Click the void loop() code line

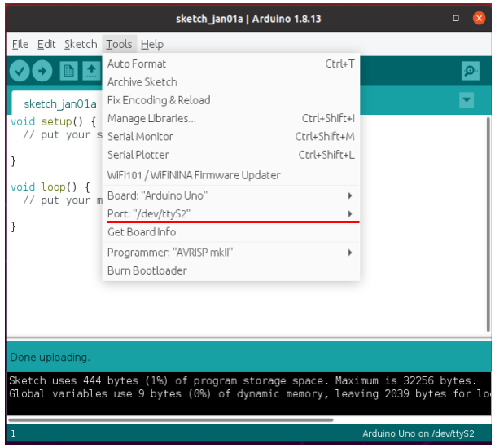click(50, 187)
